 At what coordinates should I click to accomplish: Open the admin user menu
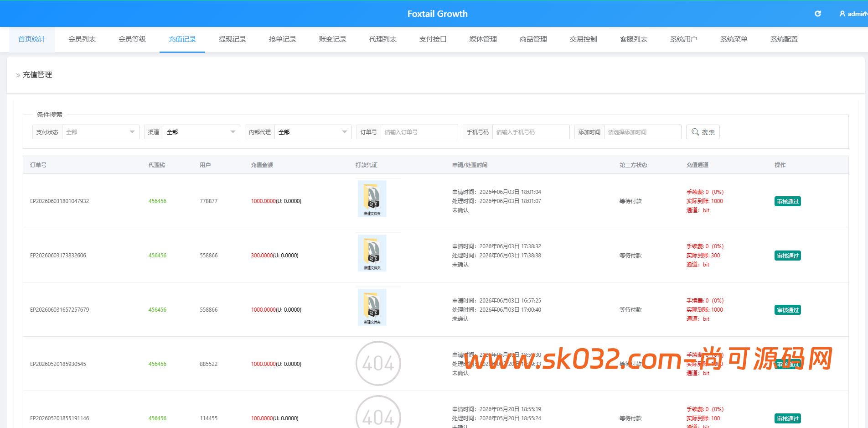tap(853, 14)
